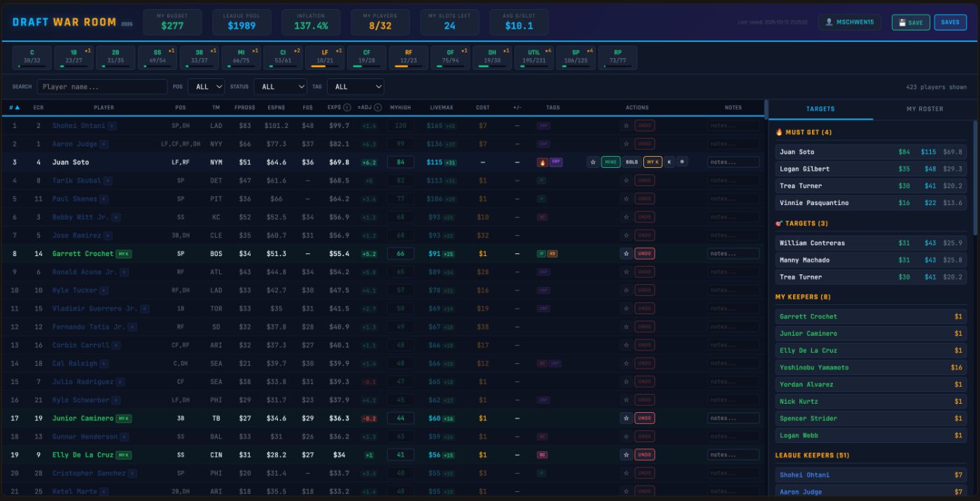Click the K button in Juan Soto's actions
980x501 pixels.
(x=669, y=162)
